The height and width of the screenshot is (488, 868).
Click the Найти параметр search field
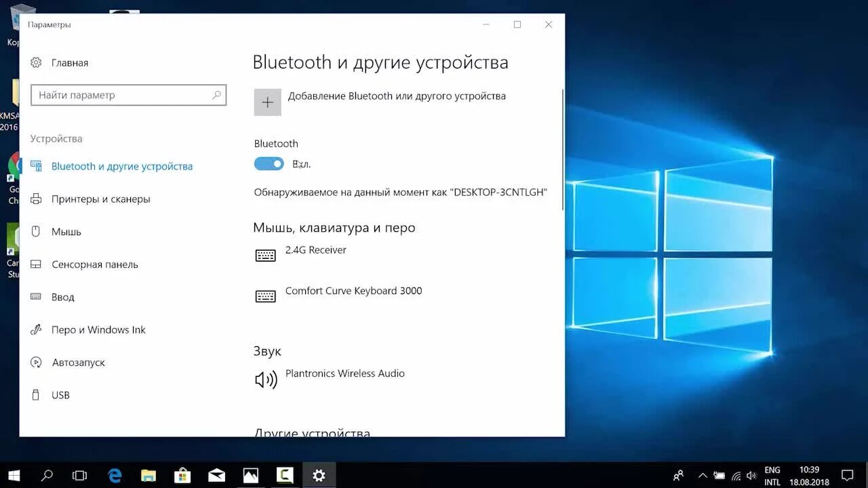pyautogui.click(x=128, y=95)
